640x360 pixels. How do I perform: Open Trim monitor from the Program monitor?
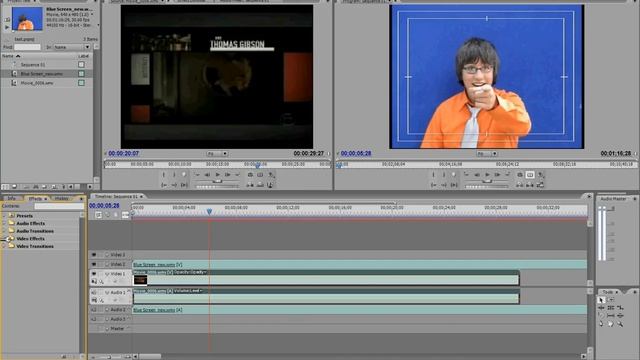click(x=540, y=185)
